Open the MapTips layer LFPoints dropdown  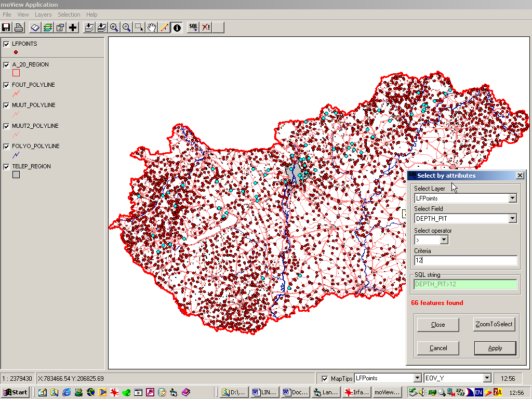pos(417,378)
